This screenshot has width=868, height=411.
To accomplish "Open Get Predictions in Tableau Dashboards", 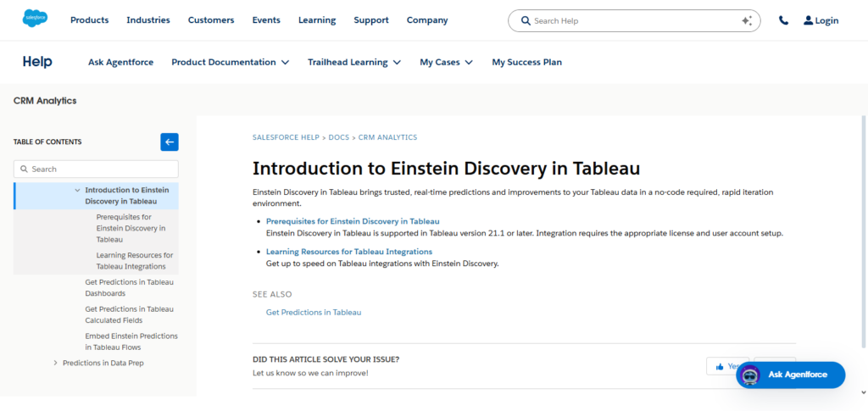I will (129, 287).
